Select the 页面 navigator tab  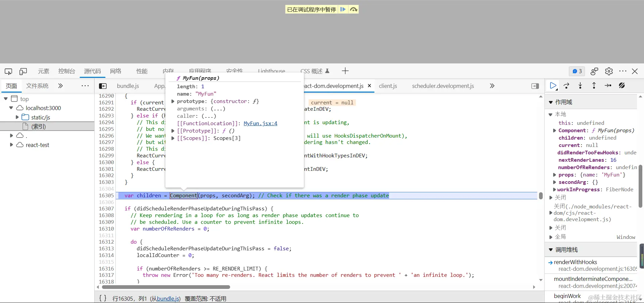11,86
